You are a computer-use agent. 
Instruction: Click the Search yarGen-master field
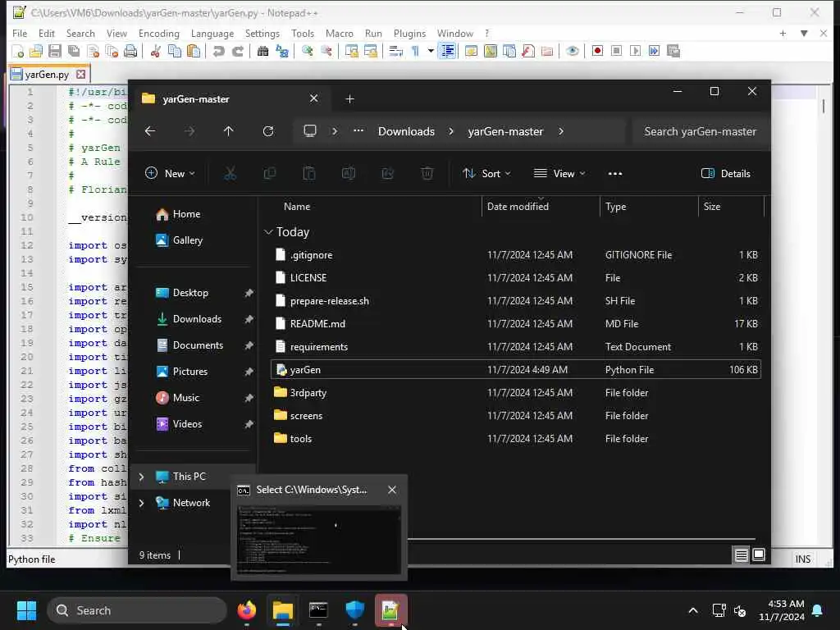[701, 132]
